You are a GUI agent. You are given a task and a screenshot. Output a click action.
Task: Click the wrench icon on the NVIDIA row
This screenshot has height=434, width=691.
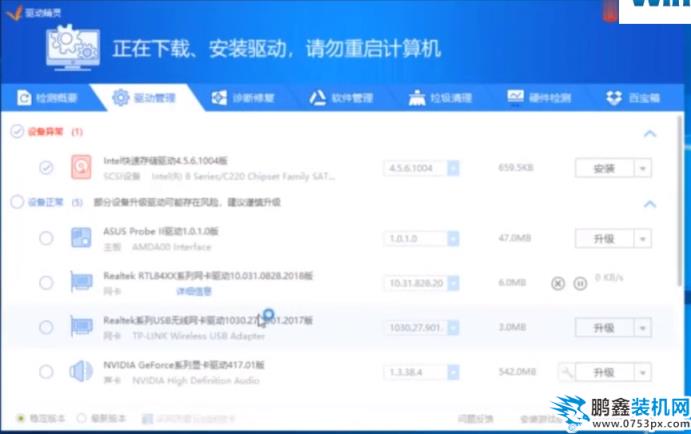point(566,372)
